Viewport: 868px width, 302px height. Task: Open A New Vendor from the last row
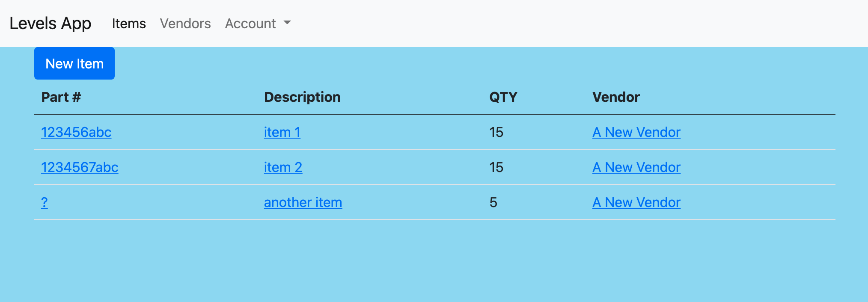pos(636,202)
